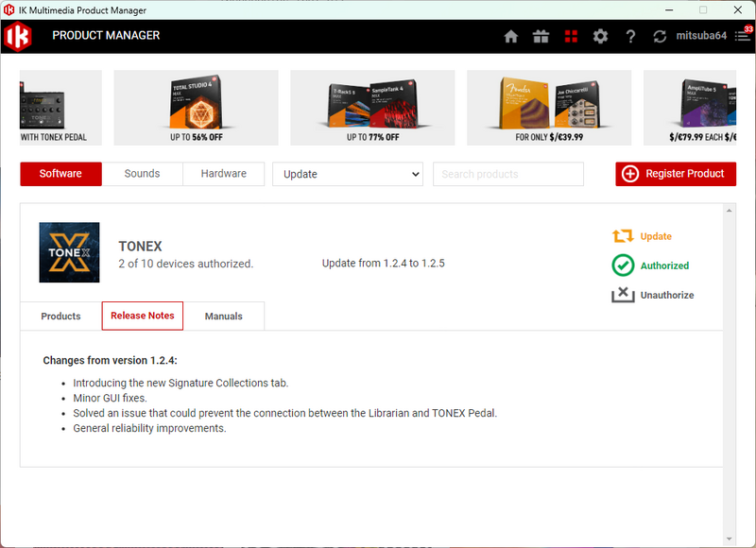Maximize the Product Manager window
This screenshot has width=756, height=548.
coord(703,9)
